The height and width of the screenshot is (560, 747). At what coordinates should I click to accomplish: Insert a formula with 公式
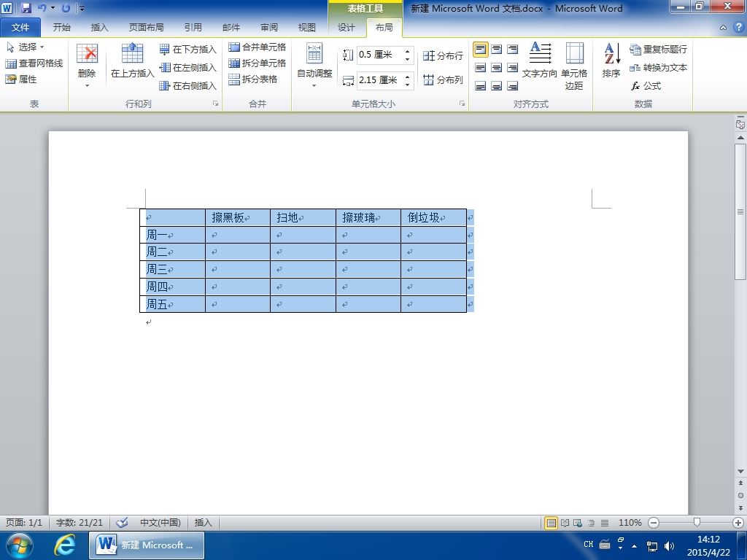click(646, 86)
